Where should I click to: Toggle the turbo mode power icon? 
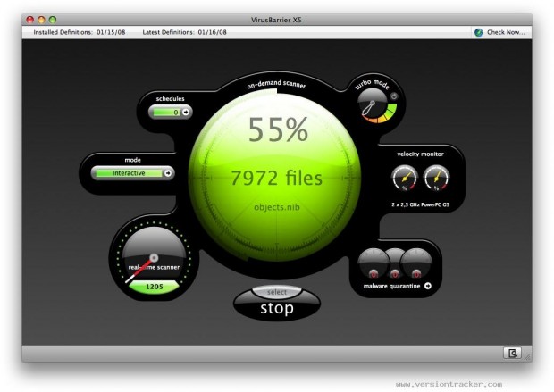tap(393, 96)
